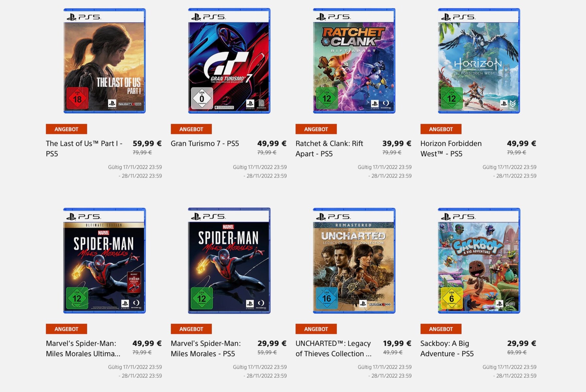Viewport: 586px width, 392px height.
Task: Open 'UNCHARTED: Legacy of Thieves Collection' title
Action: click(333, 348)
